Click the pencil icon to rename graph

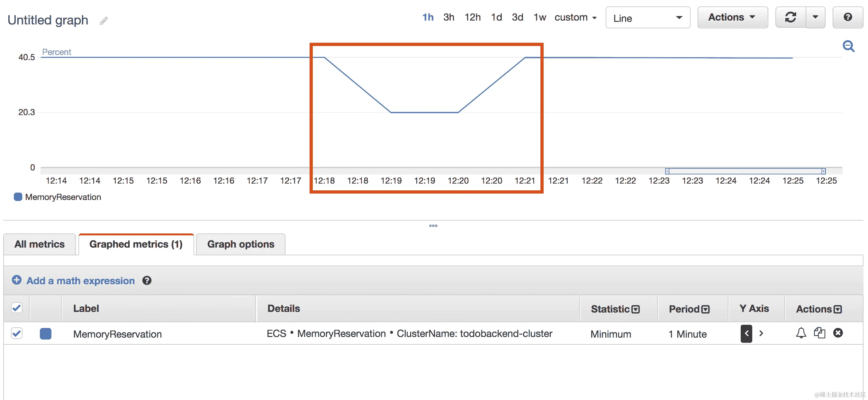[x=104, y=21]
